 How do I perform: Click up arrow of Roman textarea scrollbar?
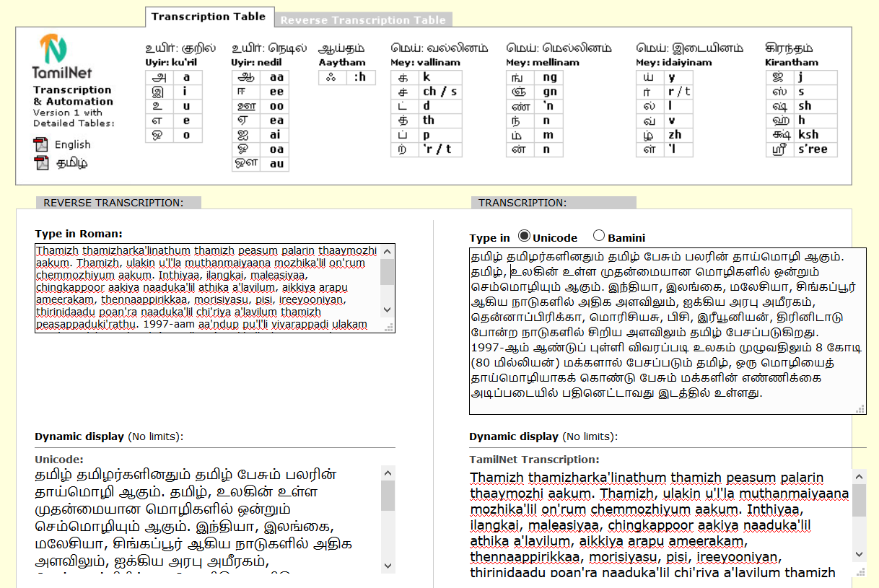click(x=388, y=252)
